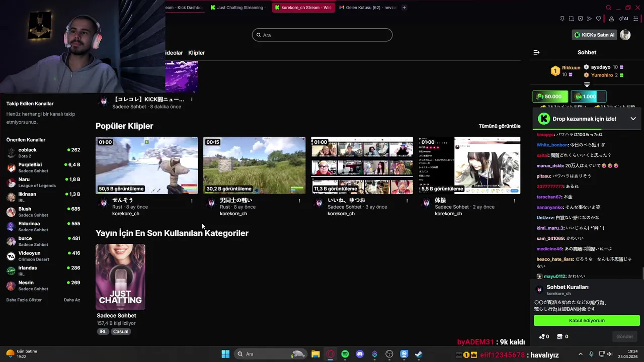Open options for clip 男同士の戦い

point(299,201)
